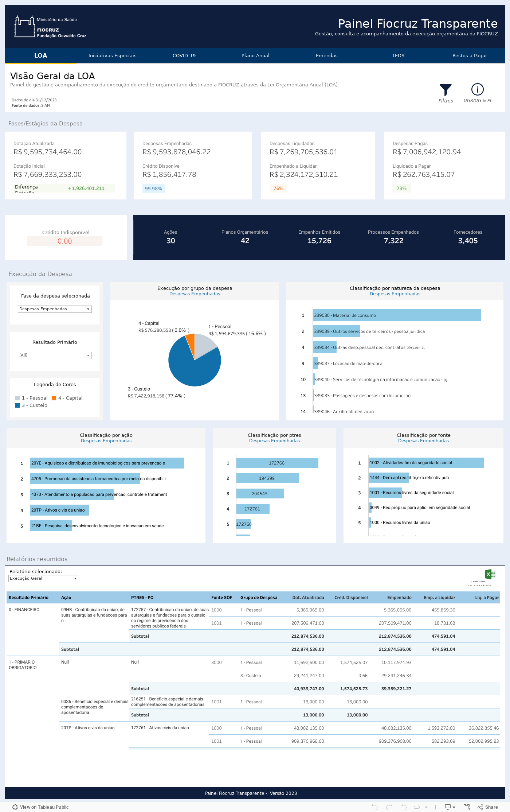The height and width of the screenshot is (812, 510).
Task: Open Relatório selecionado Execução Geral dropdown
Action: tap(44, 578)
